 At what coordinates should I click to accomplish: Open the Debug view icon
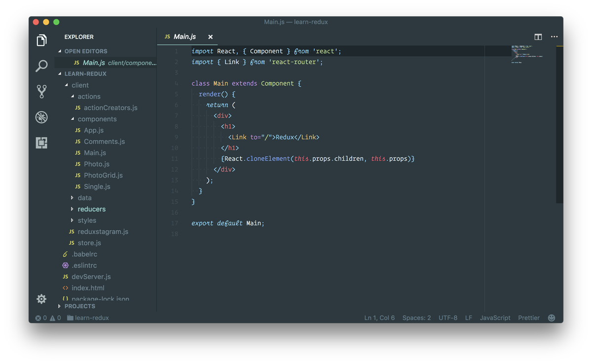[x=41, y=117]
